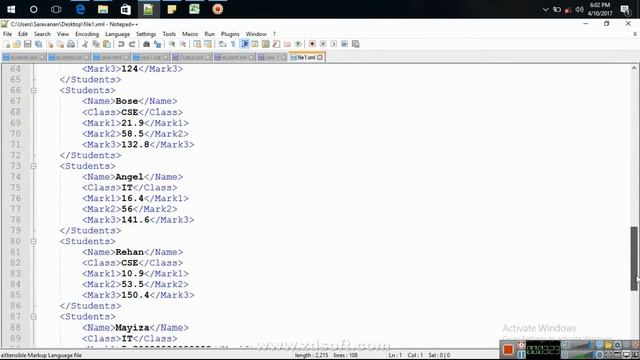Collapse the Students block at line 80
The height and width of the screenshot is (360, 640).
(33, 242)
